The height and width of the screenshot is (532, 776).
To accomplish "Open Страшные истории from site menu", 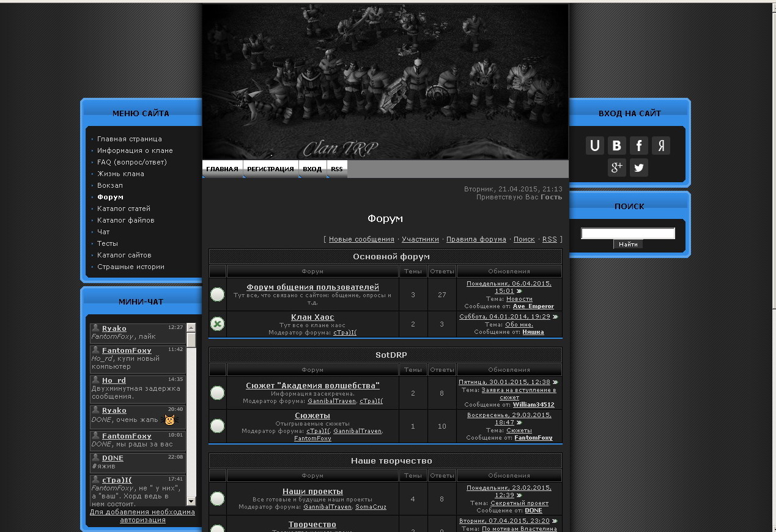I will 130,267.
